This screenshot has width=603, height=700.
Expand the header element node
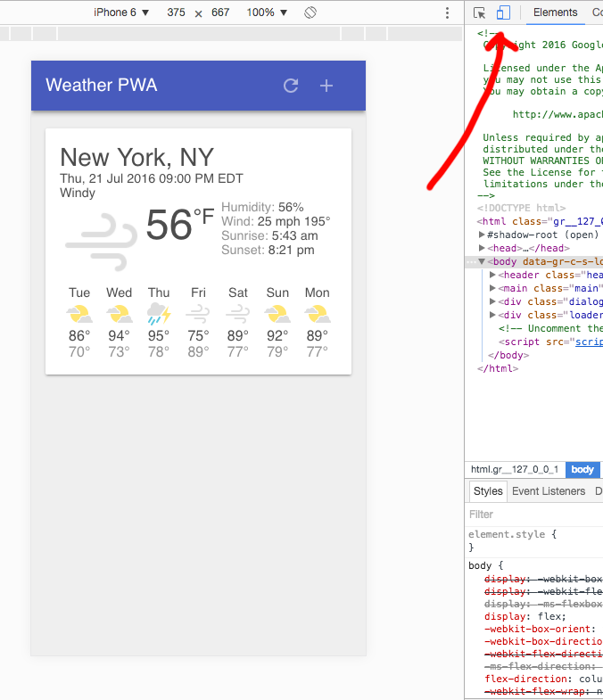(492, 275)
